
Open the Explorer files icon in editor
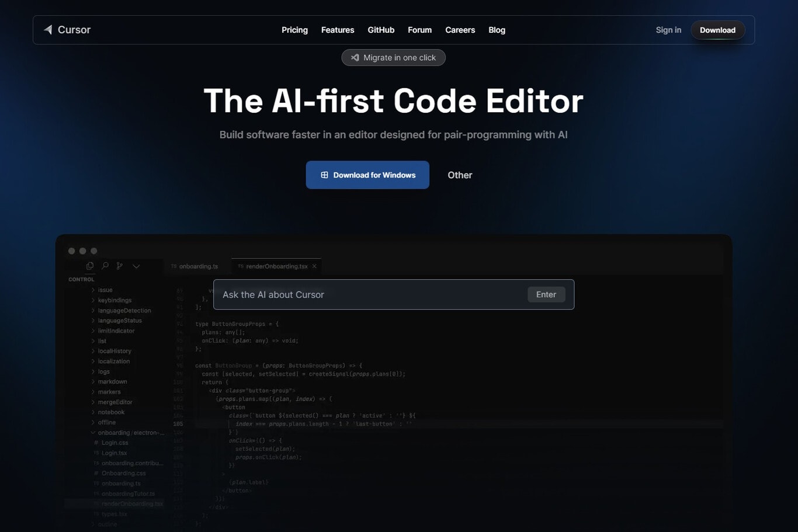tap(90, 266)
